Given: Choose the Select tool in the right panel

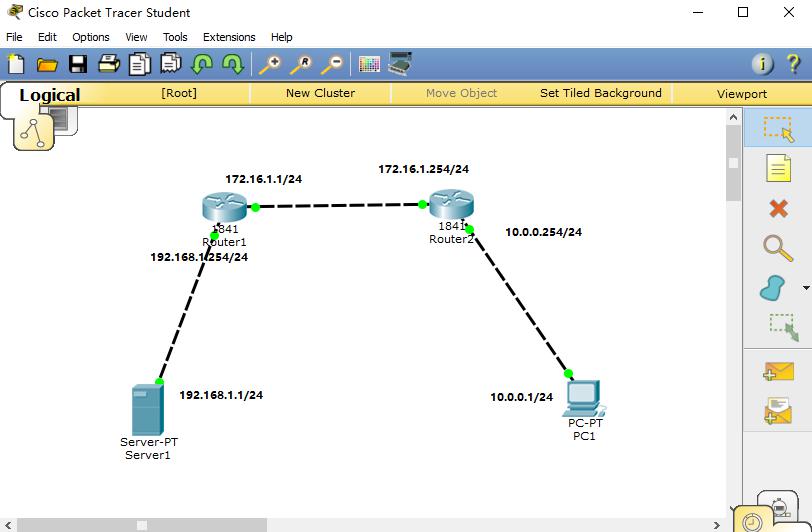Looking at the screenshot, I should 778,128.
